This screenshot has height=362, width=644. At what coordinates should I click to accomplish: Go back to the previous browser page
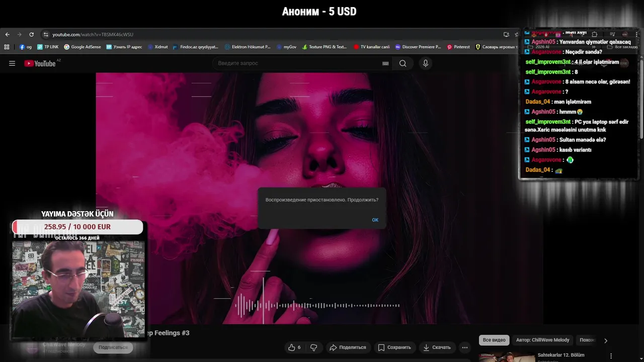pyautogui.click(x=7, y=35)
